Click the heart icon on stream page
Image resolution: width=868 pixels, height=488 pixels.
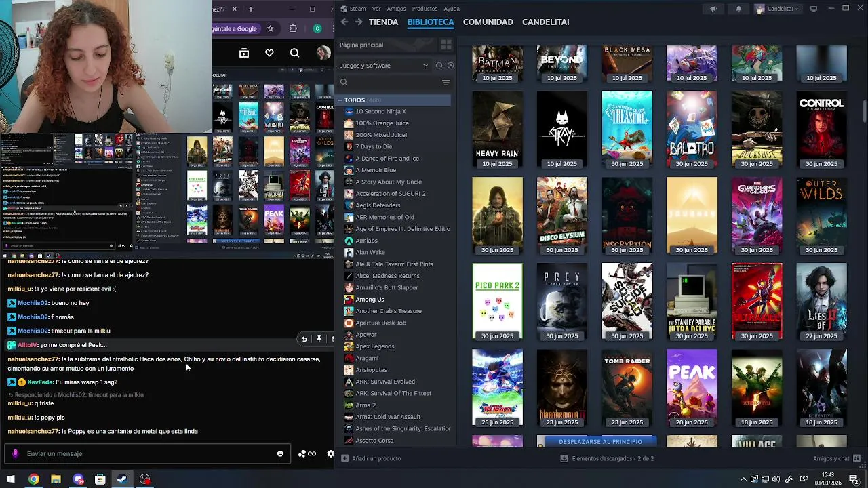[x=269, y=53]
